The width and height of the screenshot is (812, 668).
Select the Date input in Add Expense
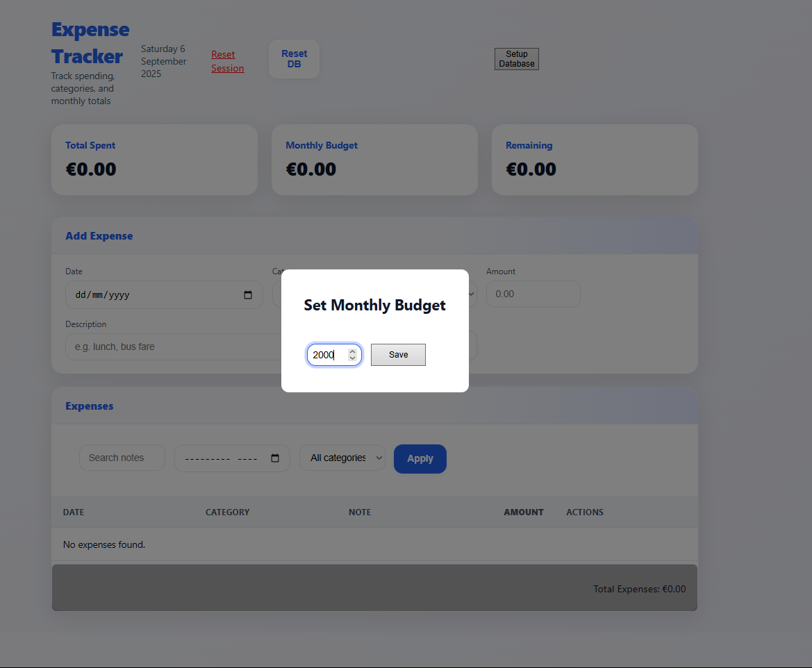coord(153,294)
